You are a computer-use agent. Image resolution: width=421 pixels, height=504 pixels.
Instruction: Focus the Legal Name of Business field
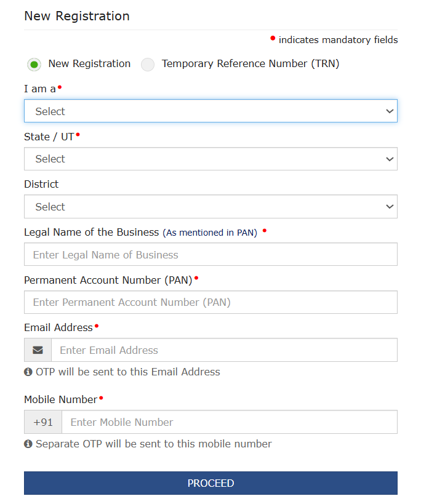[211, 254]
